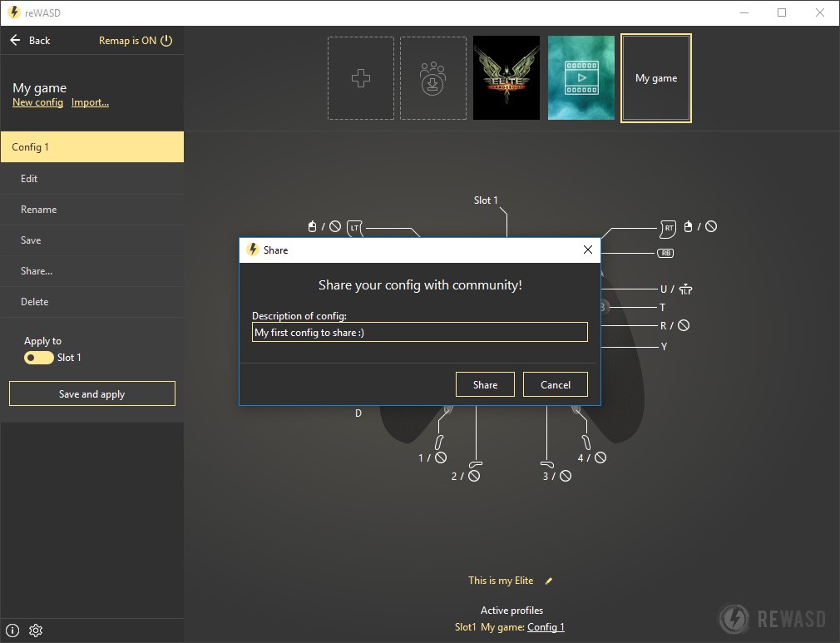Viewport: 840px width, 643px height.
Task: Click the Slot 1 label above controller
Action: click(486, 200)
